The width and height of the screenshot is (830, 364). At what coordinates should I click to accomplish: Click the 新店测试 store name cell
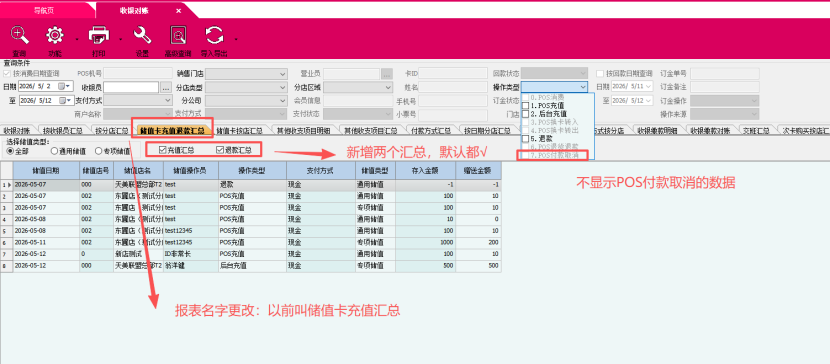point(138,254)
